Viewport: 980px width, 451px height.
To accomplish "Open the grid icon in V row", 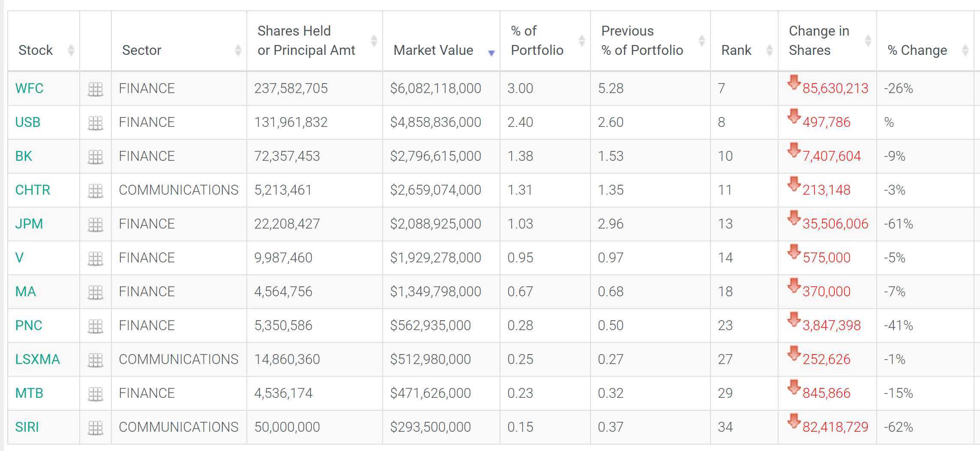I will click(95, 259).
